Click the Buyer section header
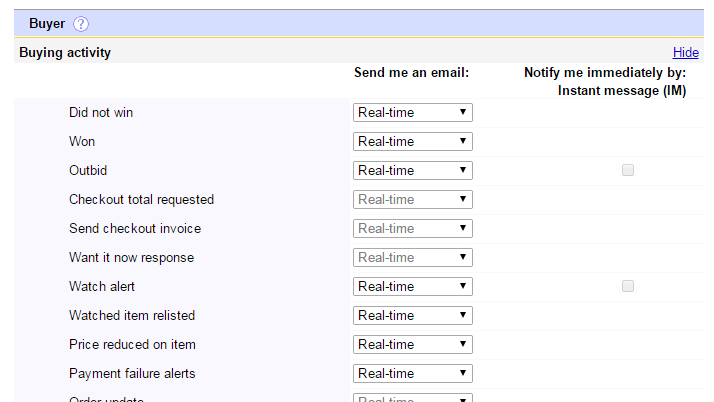714x402 pixels. click(x=47, y=24)
